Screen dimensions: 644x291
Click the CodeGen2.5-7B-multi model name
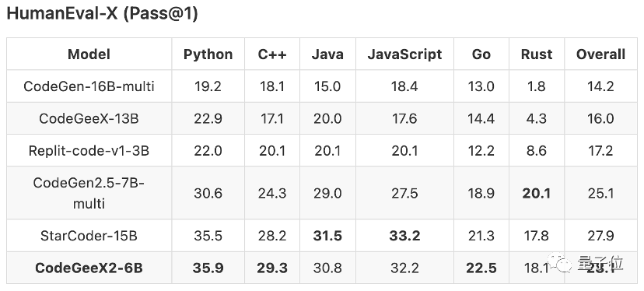pyautogui.click(x=89, y=193)
